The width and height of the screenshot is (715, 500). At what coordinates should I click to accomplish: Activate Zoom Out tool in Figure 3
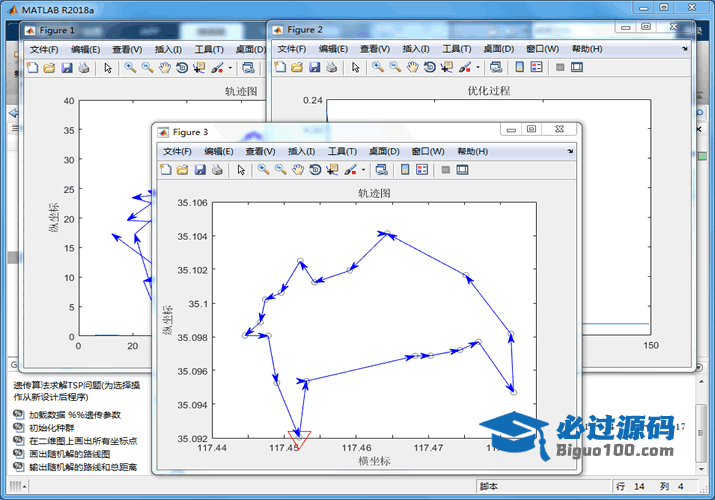280,170
